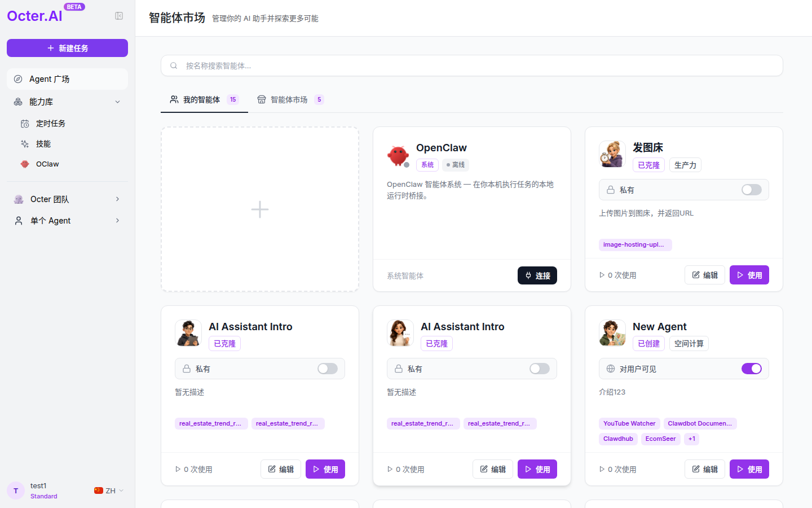Click the OpenClaw red mascot avatar
This screenshot has height=508, width=812.
(x=398, y=156)
